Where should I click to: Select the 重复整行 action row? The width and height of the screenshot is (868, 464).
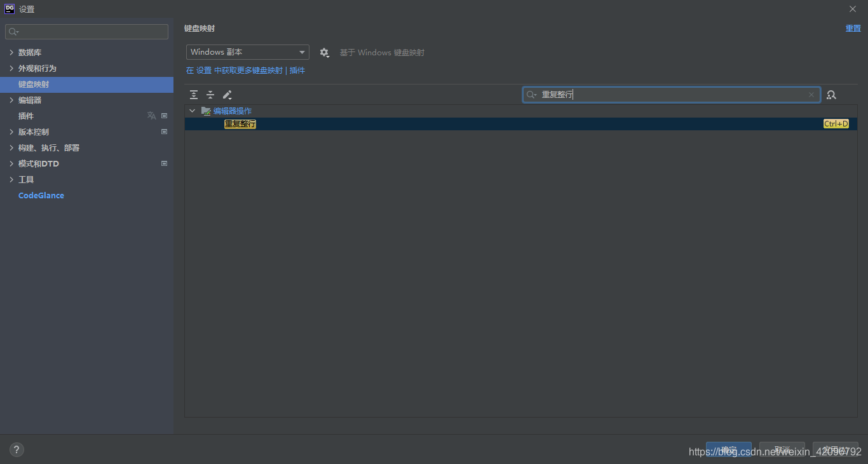[521, 124]
